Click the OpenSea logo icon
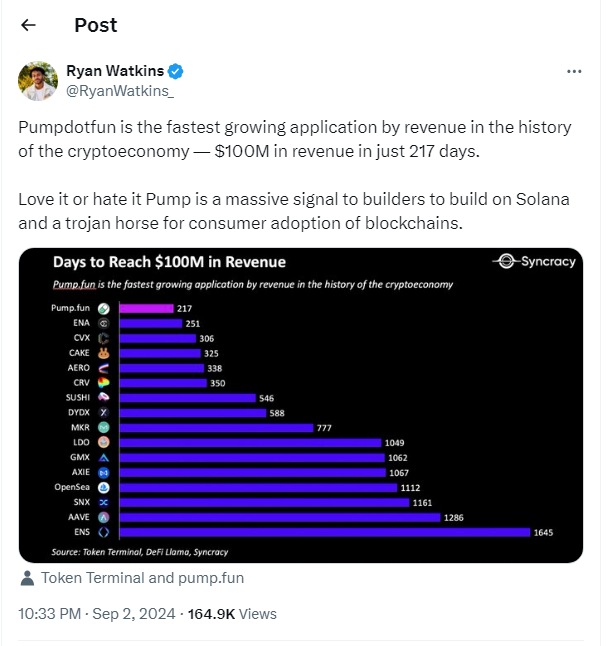607x646 pixels. click(x=103, y=487)
